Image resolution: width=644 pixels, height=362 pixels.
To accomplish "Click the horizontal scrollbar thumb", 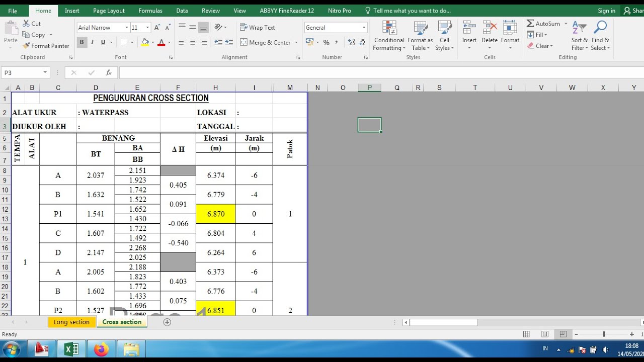I will (443, 322).
